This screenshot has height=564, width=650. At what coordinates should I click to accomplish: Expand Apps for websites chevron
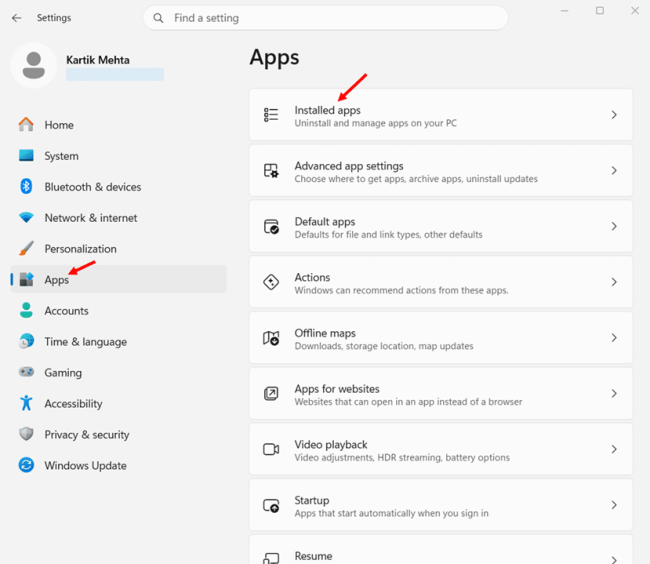coord(614,393)
